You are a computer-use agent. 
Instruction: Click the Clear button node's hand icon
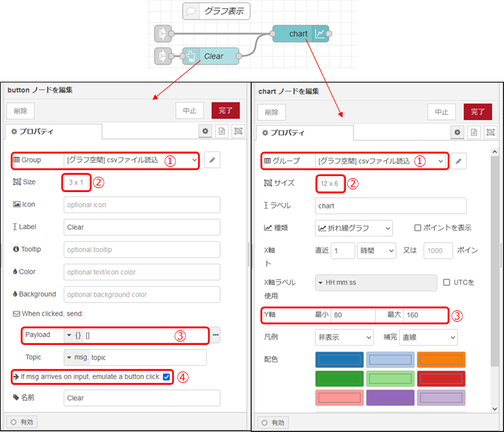pyautogui.click(x=191, y=56)
